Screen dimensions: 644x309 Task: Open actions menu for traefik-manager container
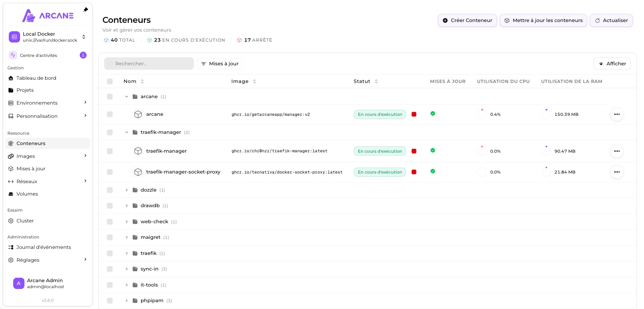617,151
